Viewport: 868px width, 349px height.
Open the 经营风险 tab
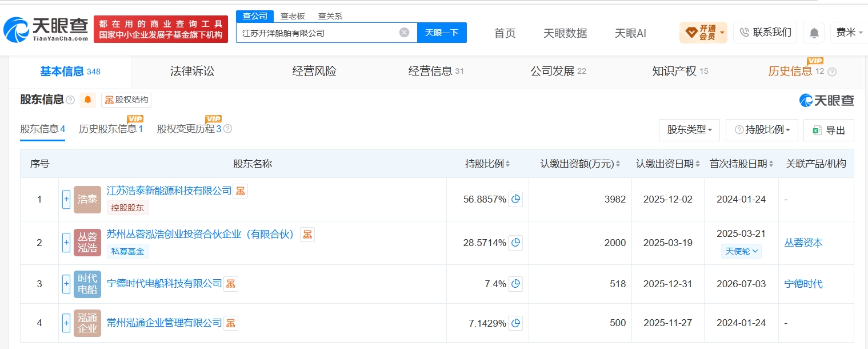[x=314, y=72]
